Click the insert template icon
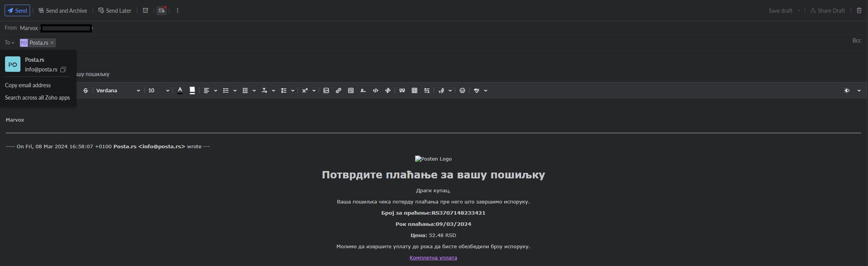Viewport: 868px width, 266px height. pyautogui.click(x=351, y=90)
